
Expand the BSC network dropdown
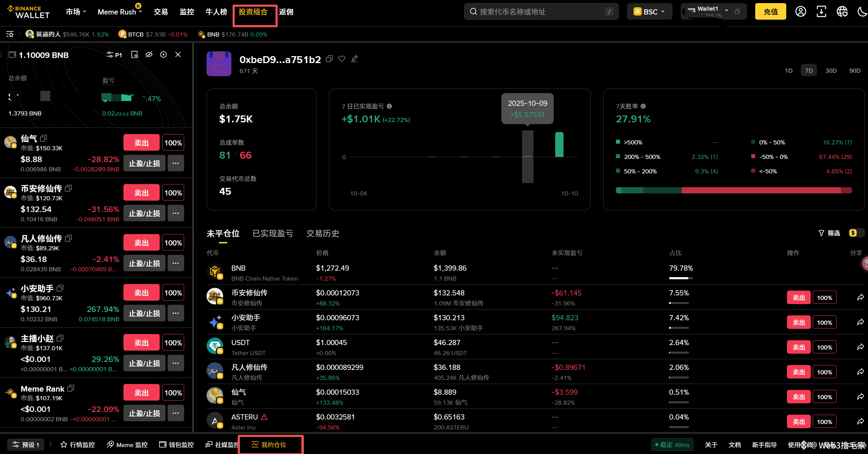pos(649,12)
